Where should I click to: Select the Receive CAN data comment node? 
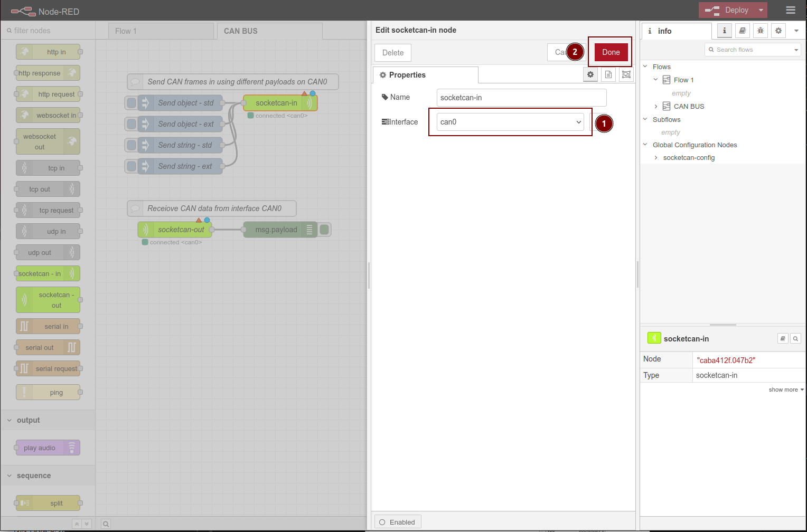pyautogui.click(x=212, y=208)
